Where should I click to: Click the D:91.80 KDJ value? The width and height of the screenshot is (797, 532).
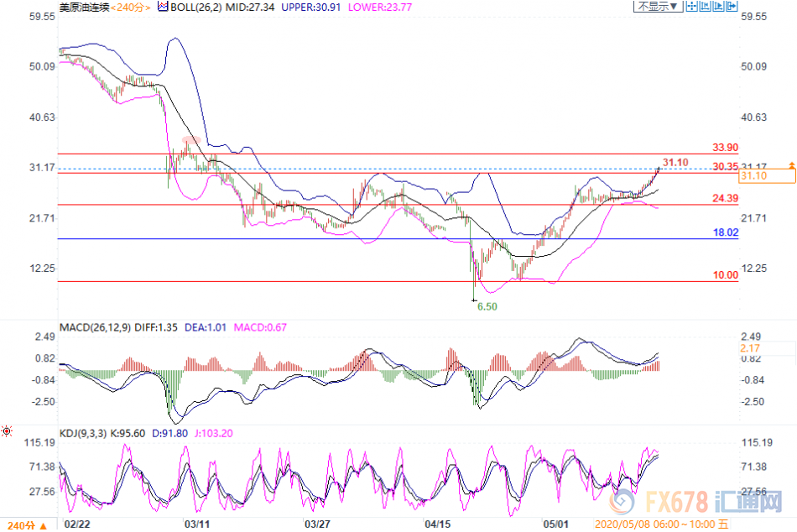point(169,433)
